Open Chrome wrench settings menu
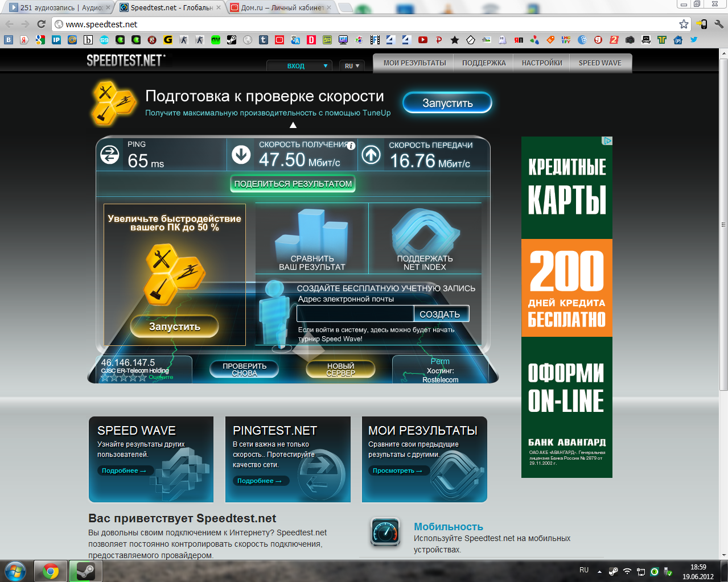This screenshot has width=728, height=582. pyautogui.click(x=719, y=24)
